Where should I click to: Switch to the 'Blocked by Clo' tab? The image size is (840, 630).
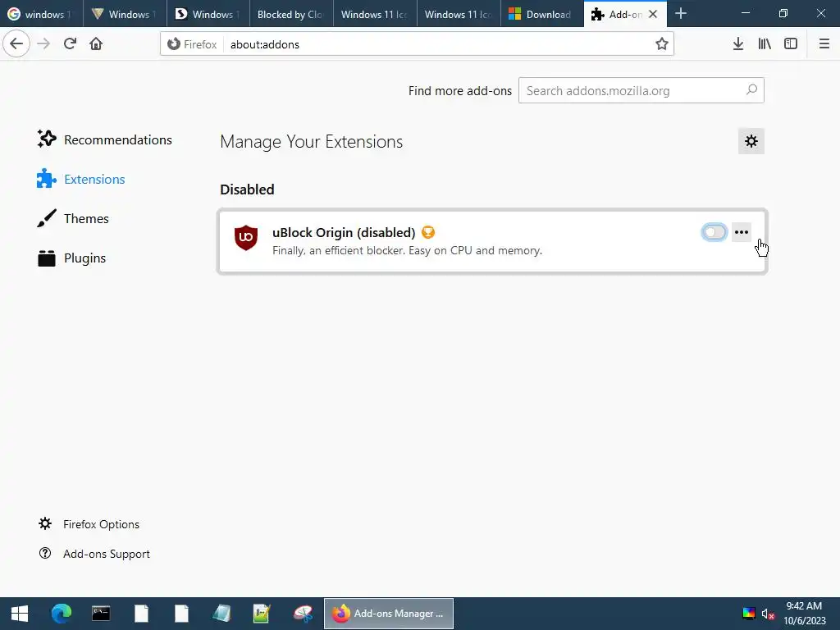click(292, 14)
